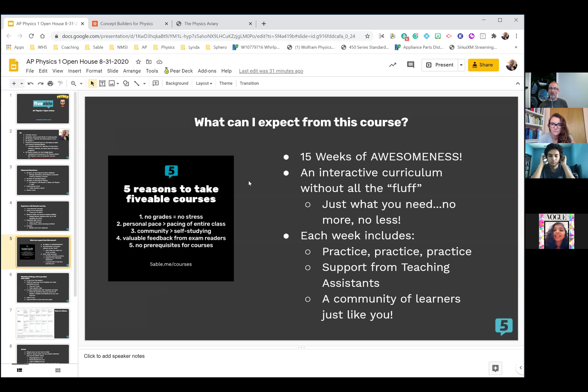Select the Shape tool icon

[126, 84]
